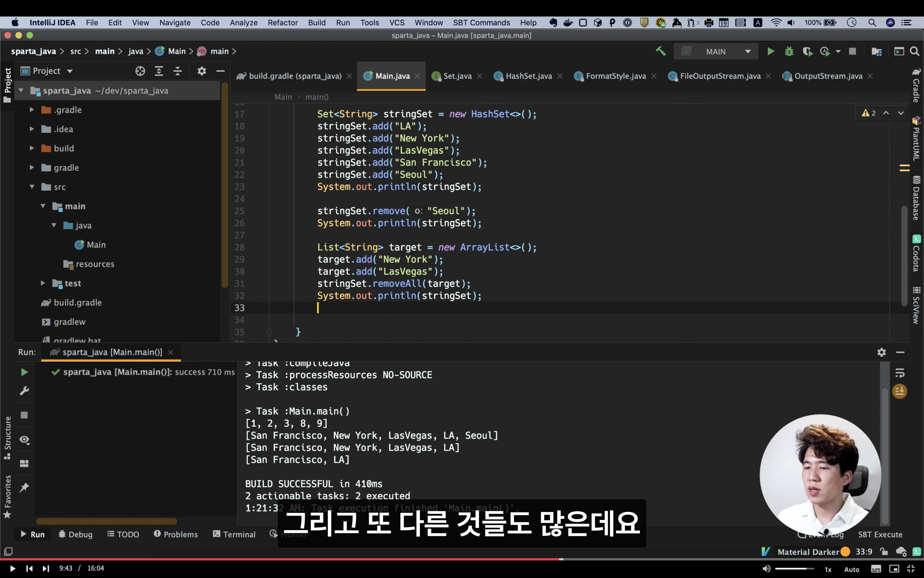Open the Refactor menu

pos(282,23)
